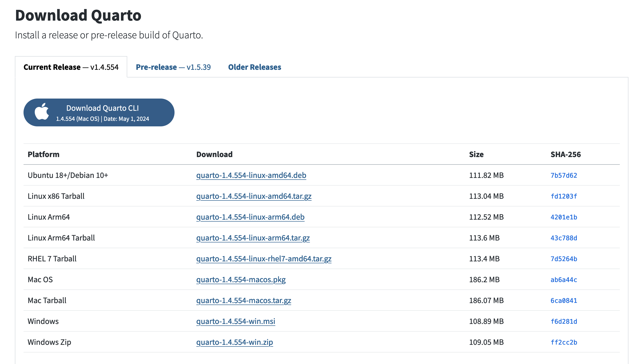Click the ff2cc2b checksum for Windows Zip

pyautogui.click(x=563, y=342)
